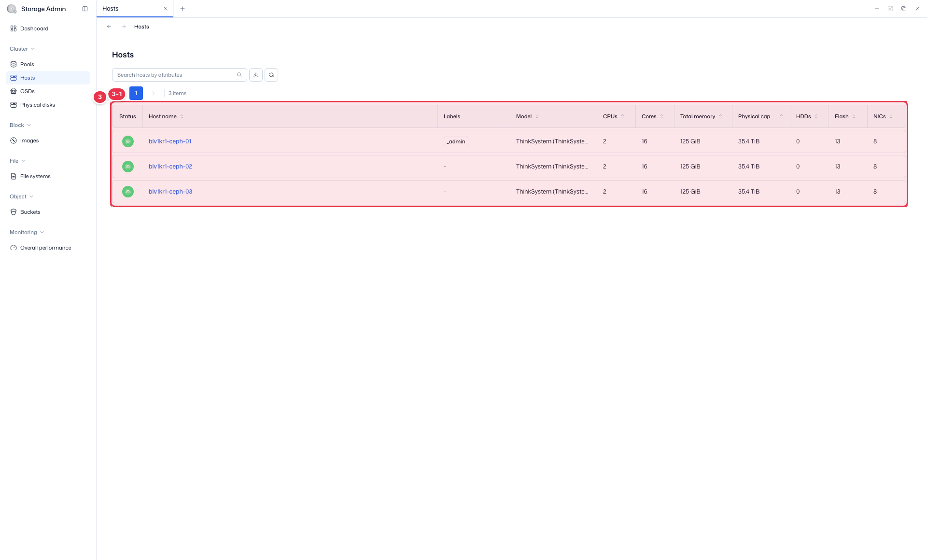Screen dimensions: 927x560
Task: Collapse the sidebar with the panel icon
Action: [x=85, y=9]
